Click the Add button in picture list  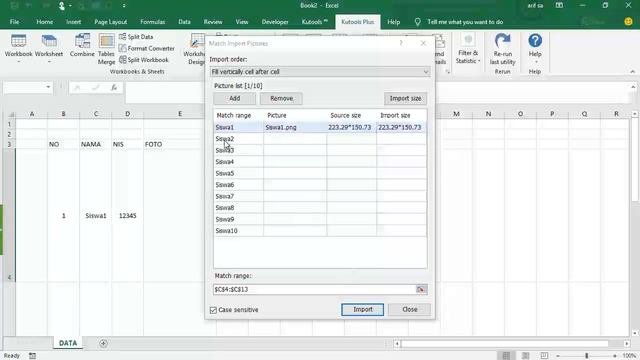[x=235, y=98]
